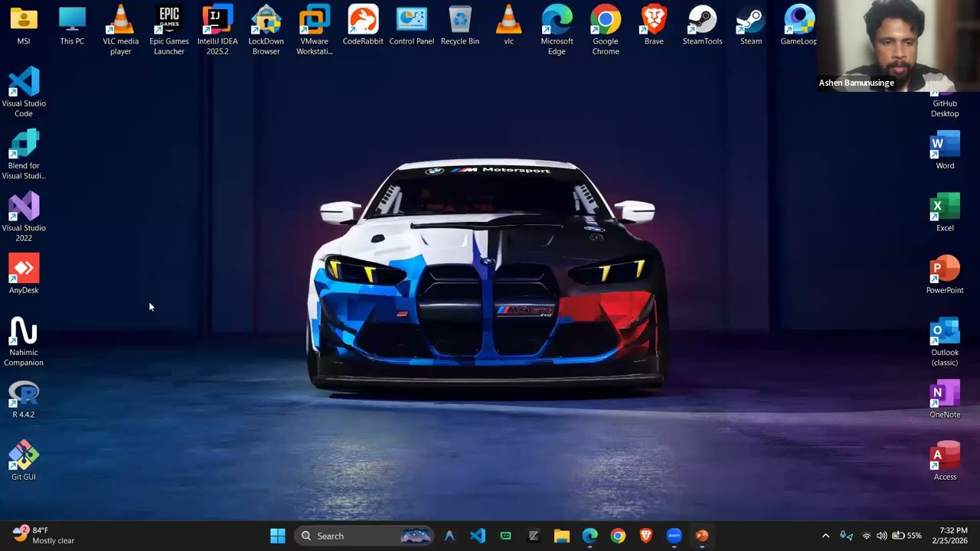This screenshot has height=551, width=980.
Task: Select AnyDesk desktop shortcut
Action: click(24, 275)
